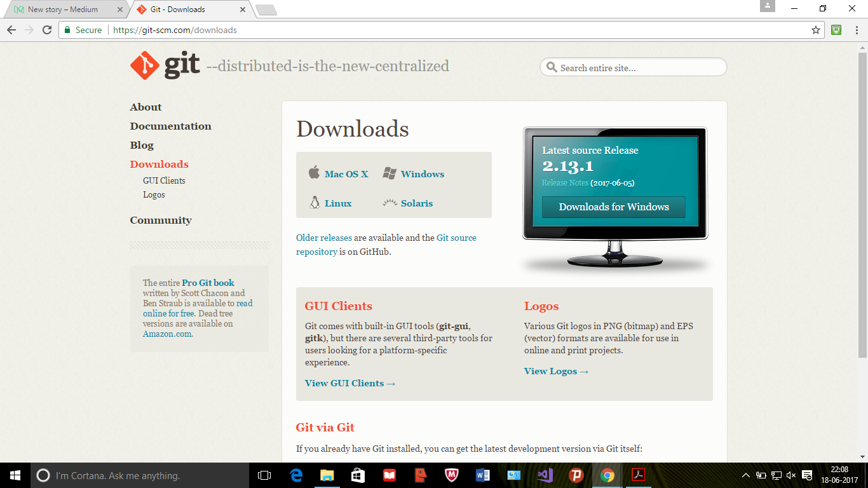The image size is (868, 488).
Task: Open the red P app on the taskbar
Action: pos(576,475)
